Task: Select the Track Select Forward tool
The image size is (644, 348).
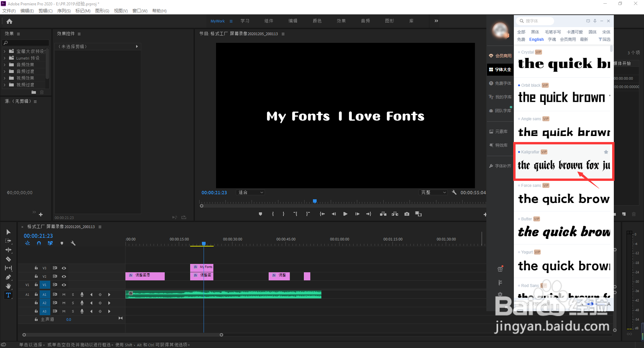Action: [x=8, y=241]
